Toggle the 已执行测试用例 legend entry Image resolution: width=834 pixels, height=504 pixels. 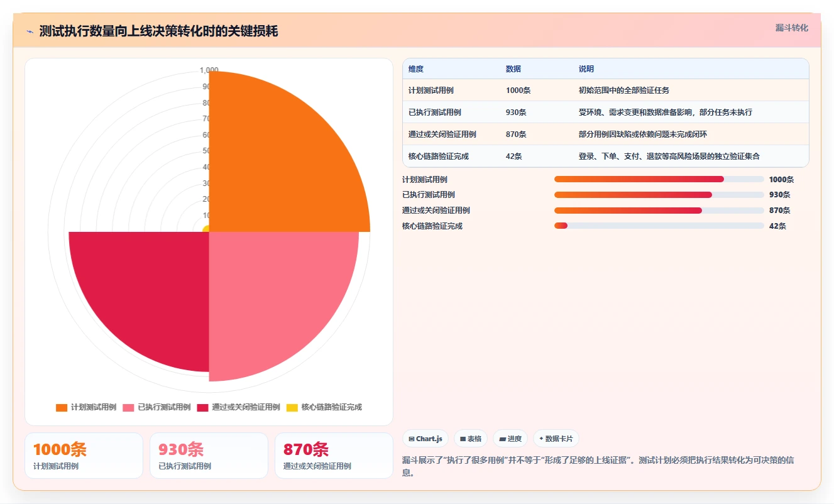(x=156, y=407)
